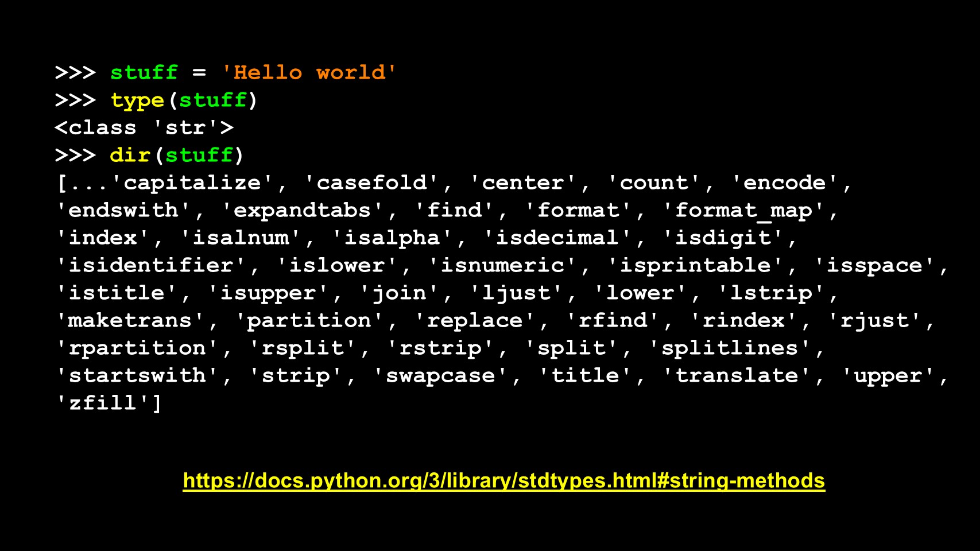Screen dimensions: 980x551
Task: Select the green stuff variable in the assignment
Action: [x=144, y=72]
